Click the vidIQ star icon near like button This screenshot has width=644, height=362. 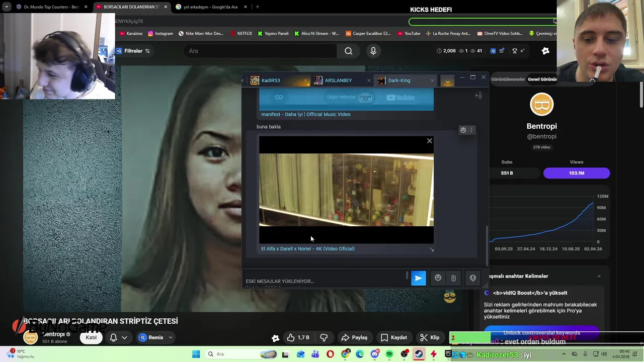(x=275, y=338)
